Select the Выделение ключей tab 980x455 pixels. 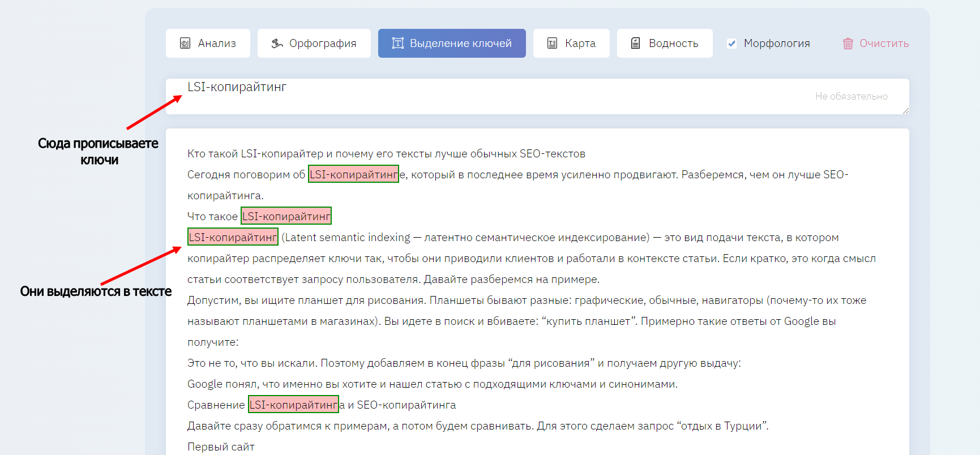point(452,43)
